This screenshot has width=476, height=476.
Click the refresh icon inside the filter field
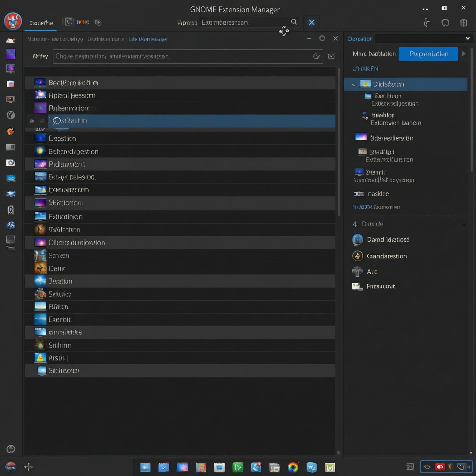316,56
